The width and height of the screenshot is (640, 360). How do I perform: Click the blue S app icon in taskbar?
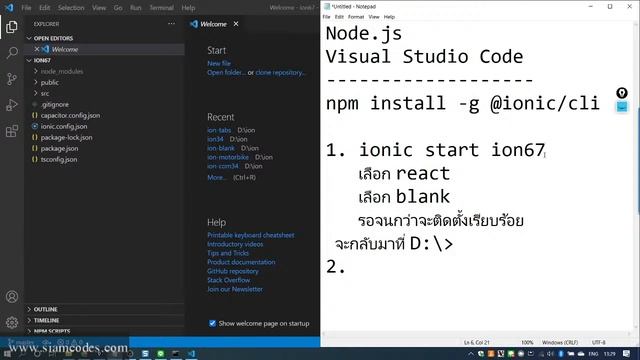point(145,353)
